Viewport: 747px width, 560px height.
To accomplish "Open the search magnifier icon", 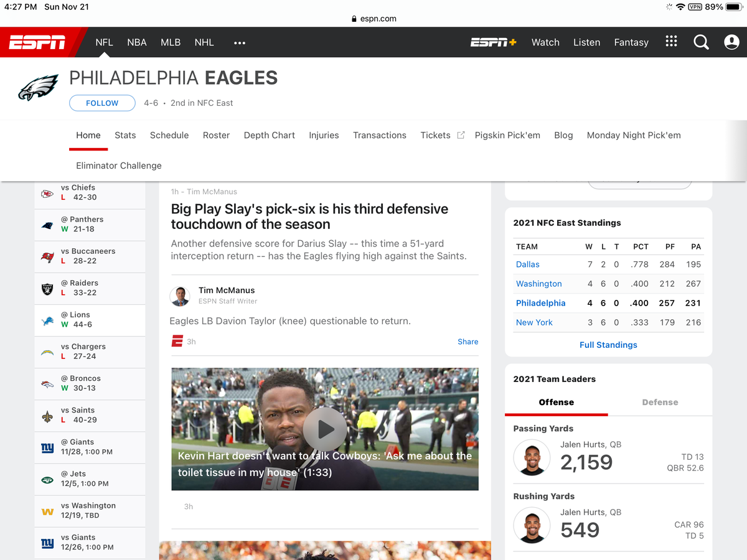I will tap(701, 42).
